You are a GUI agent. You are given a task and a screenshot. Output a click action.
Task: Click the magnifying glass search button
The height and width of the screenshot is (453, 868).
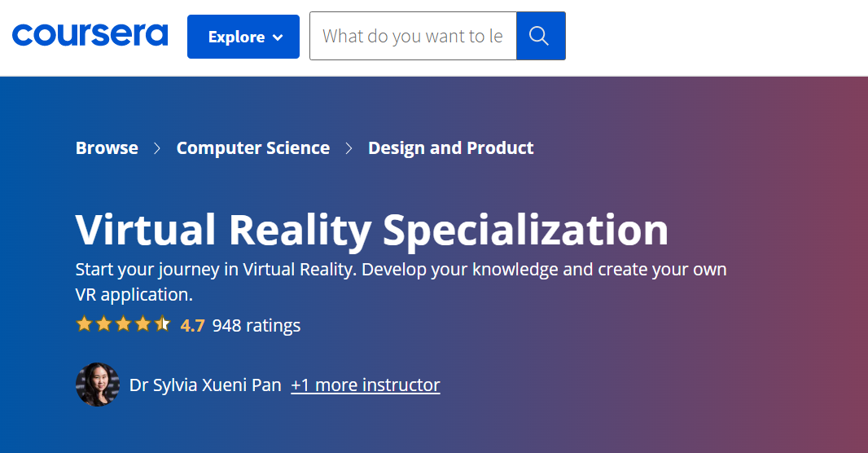541,36
